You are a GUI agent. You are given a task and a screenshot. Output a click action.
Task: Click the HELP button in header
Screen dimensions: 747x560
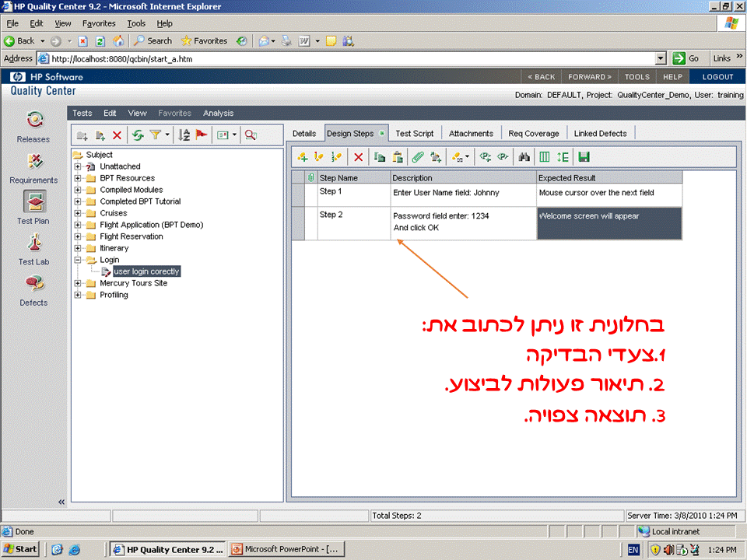pos(672,77)
